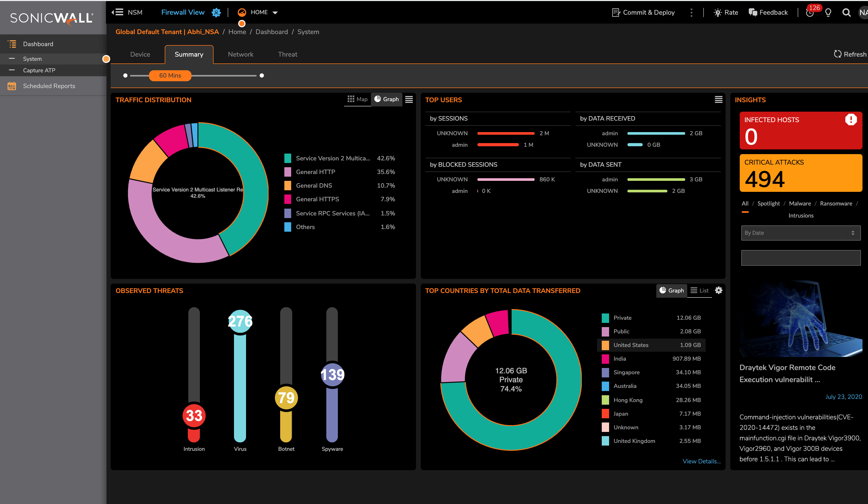Switch Traffic Distribution to Map view
868x504 pixels.
click(357, 99)
